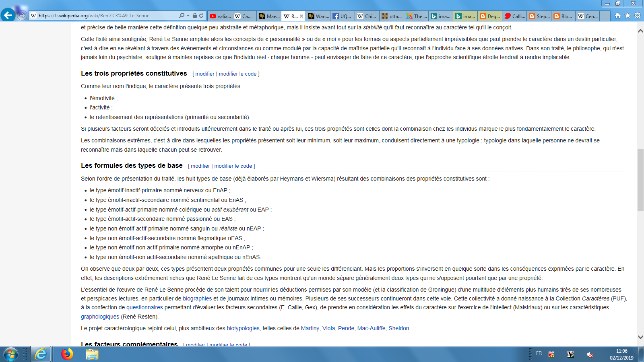Click the search magnifier in address bar

[182, 16]
